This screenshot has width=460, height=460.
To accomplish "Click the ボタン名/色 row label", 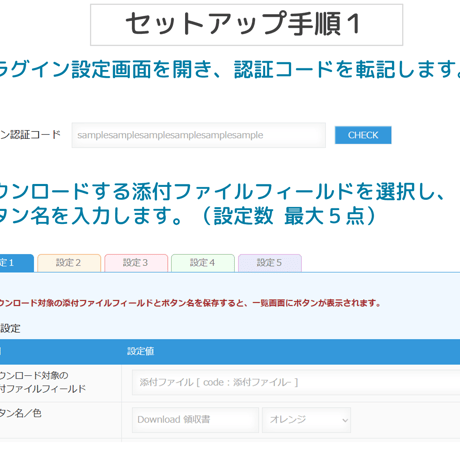I will 21,413.
